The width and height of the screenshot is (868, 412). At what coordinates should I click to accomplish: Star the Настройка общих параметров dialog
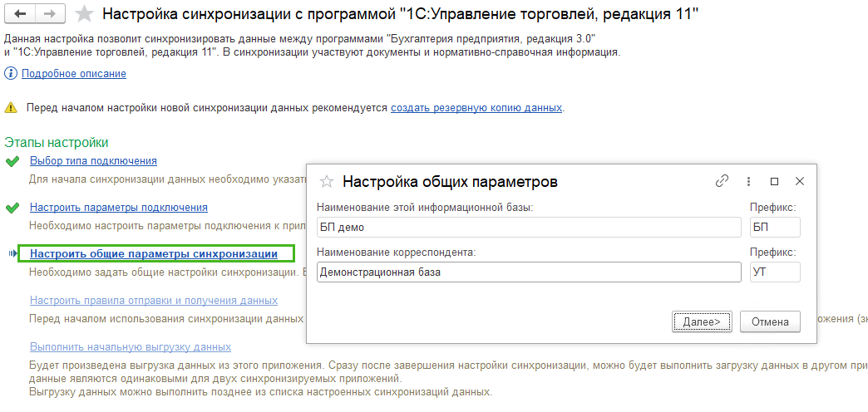pos(327,181)
